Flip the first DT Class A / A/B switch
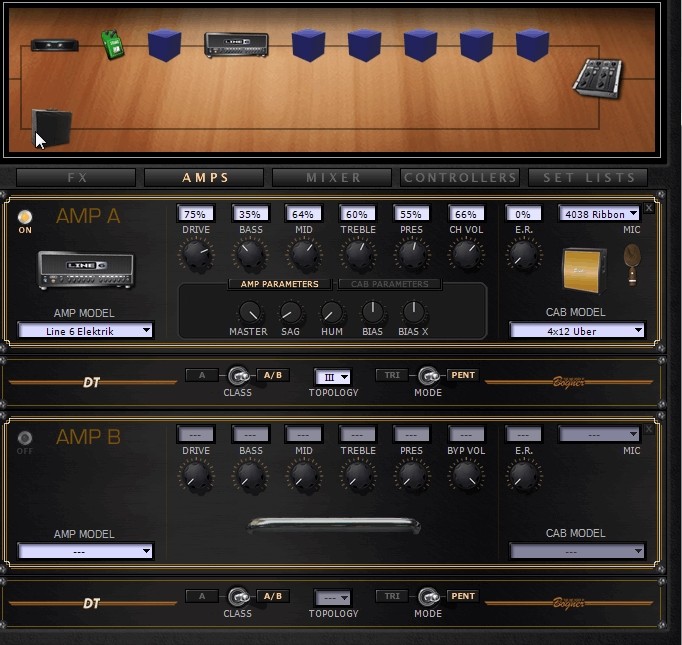Viewport: 682px width, 645px height. (238, 375)
